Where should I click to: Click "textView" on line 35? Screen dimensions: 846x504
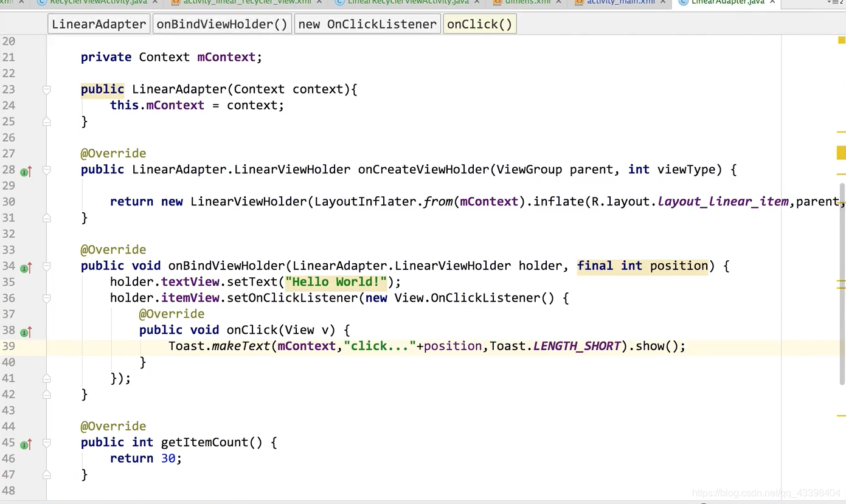[190, 282]
